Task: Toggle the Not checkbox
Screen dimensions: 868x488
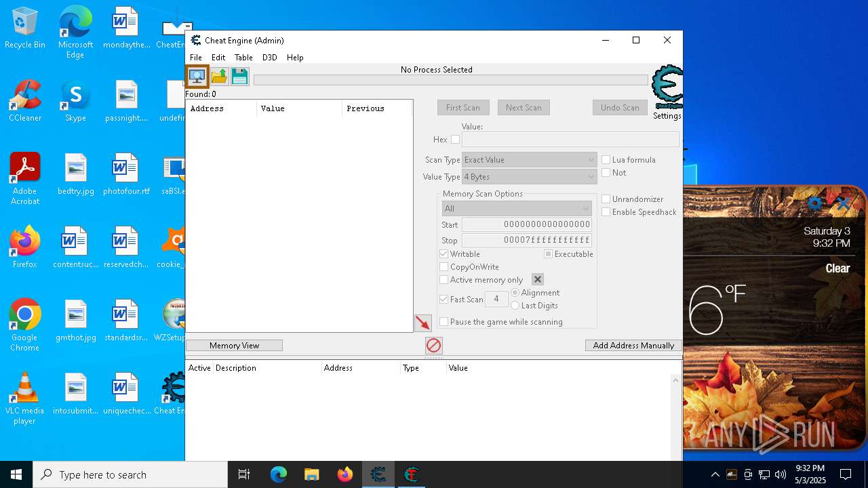Action: coord(606,173)
